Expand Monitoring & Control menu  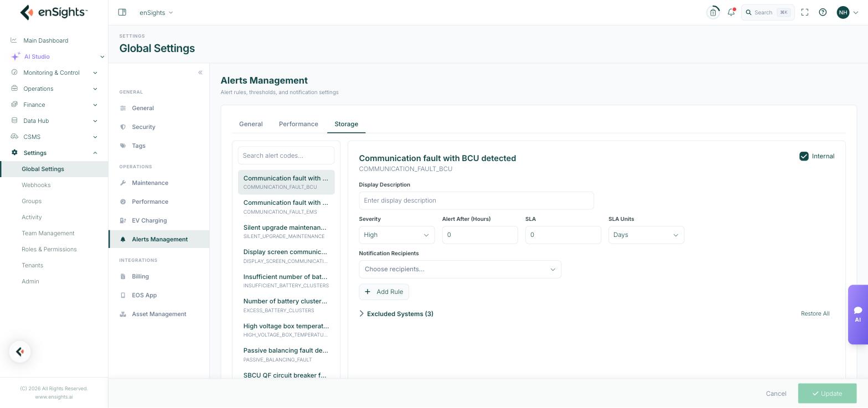54,73
